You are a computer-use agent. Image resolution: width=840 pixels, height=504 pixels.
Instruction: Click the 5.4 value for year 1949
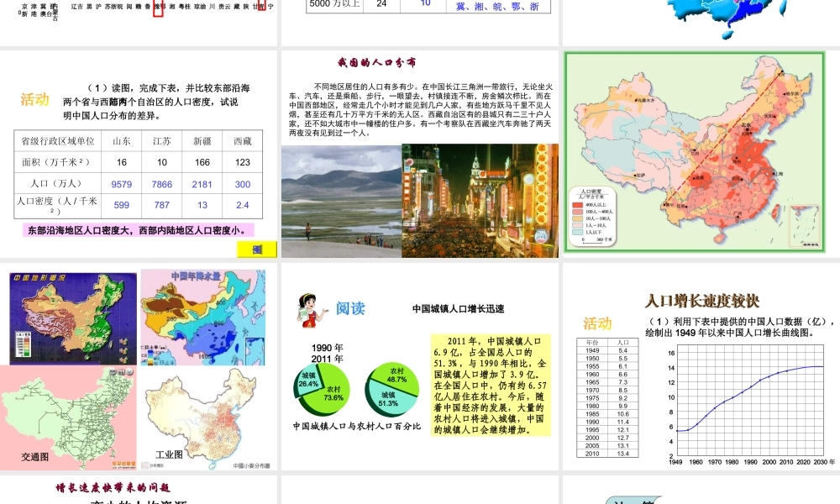coord(623,350)
